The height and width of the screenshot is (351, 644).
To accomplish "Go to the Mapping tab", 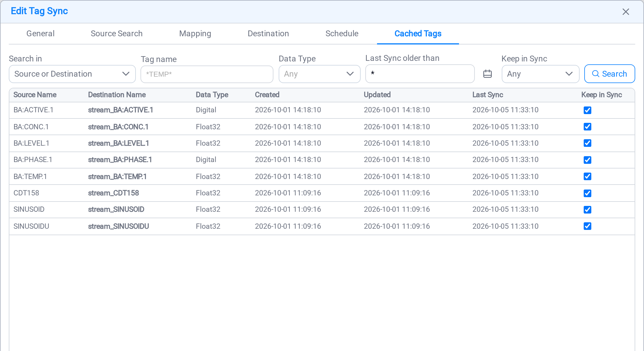I will click(x=195, y=34).
